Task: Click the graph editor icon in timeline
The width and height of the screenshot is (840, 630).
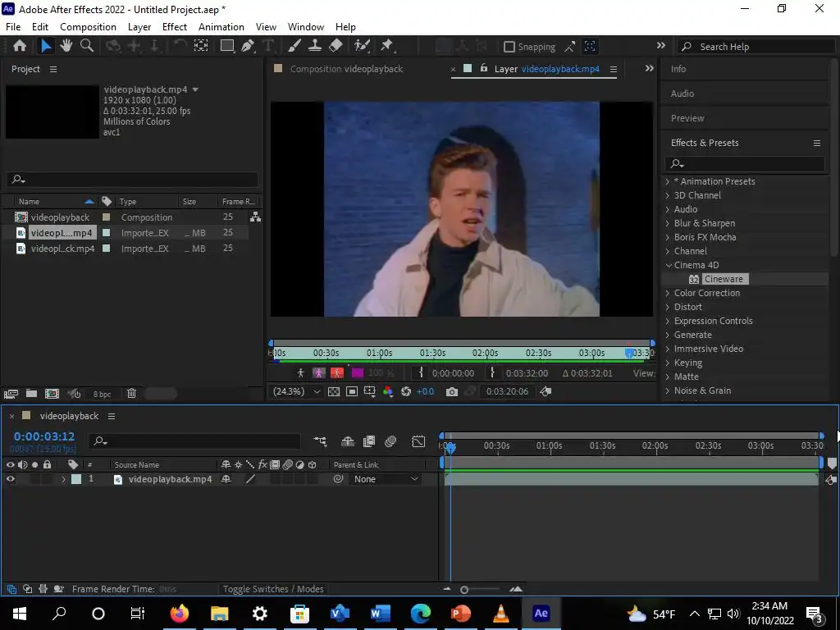Action: pos(418,441)
